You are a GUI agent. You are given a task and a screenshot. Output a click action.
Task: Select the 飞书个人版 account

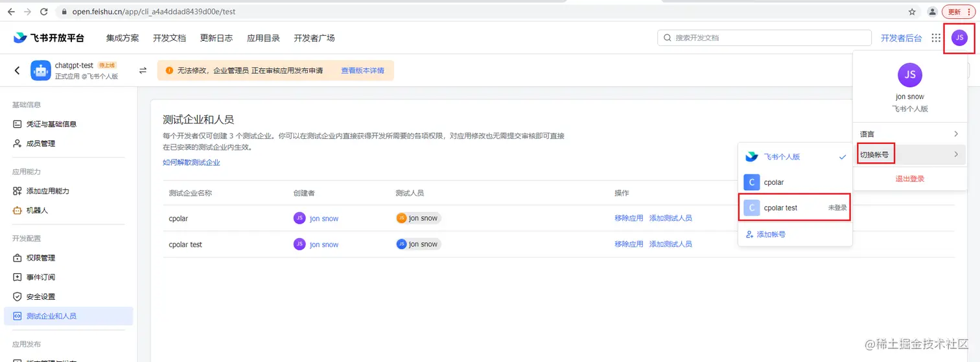pos(795,157)
